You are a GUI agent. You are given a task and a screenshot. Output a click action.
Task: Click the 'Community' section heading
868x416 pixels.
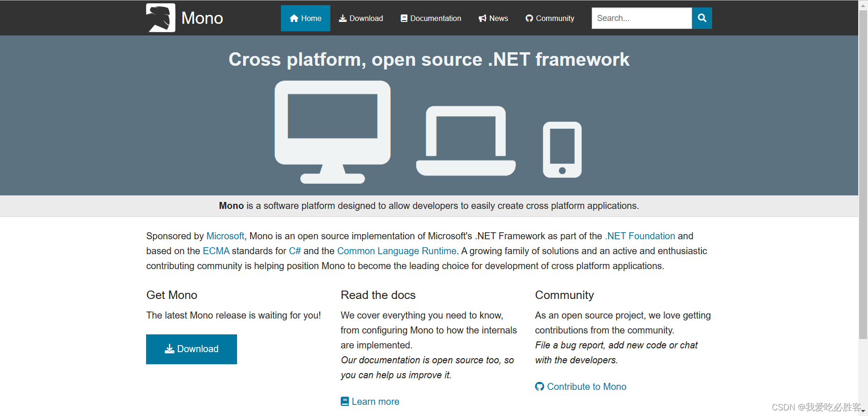point(565,295)
